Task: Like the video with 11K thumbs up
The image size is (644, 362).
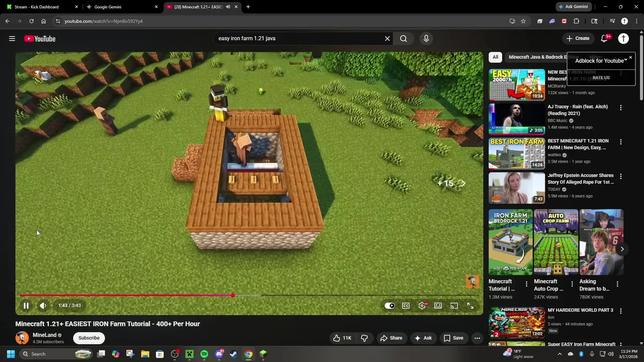Action: [x=342, y=338]
